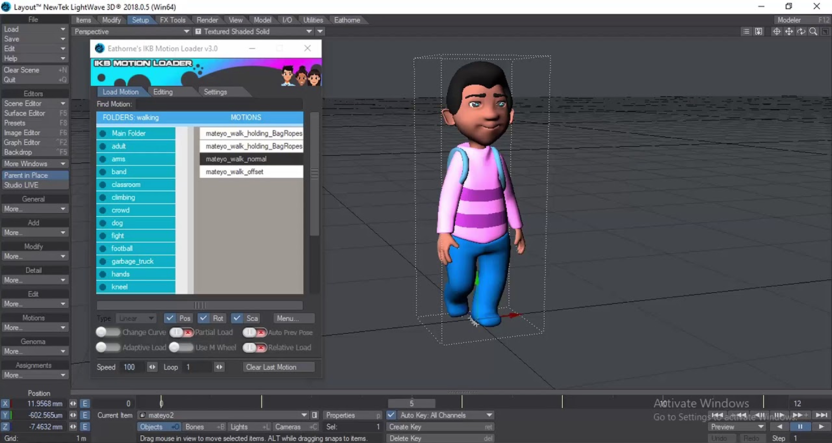Click the round icon beside the garbage_truck folder
The height and width of the screenshot is (443, 832).
coord(103,261)
